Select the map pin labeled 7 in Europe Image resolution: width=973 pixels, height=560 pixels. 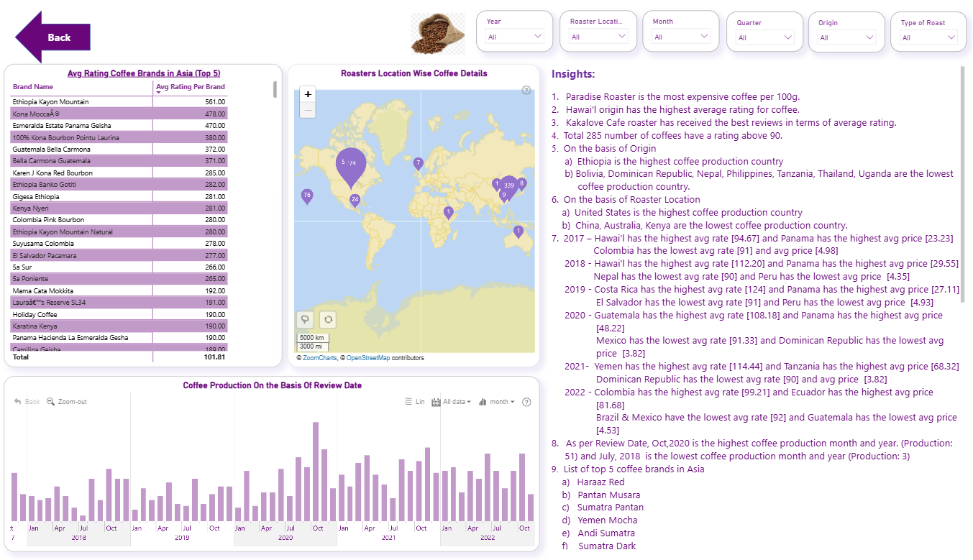point(418,164)
